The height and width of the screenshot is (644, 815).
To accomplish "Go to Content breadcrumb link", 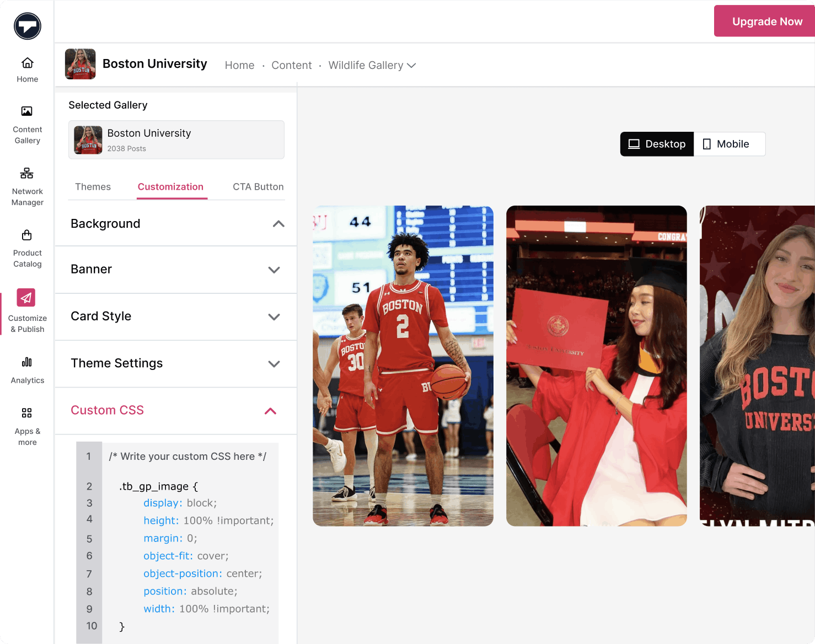I will 291,65.
